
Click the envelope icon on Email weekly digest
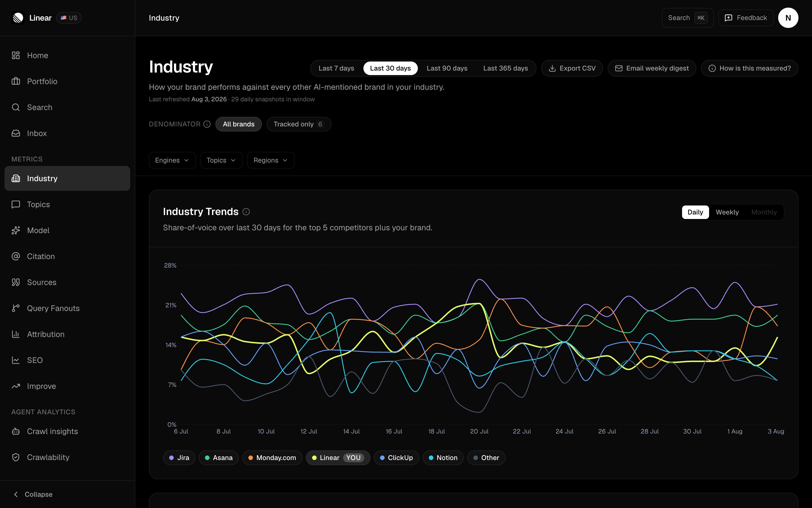pos(619,69)
